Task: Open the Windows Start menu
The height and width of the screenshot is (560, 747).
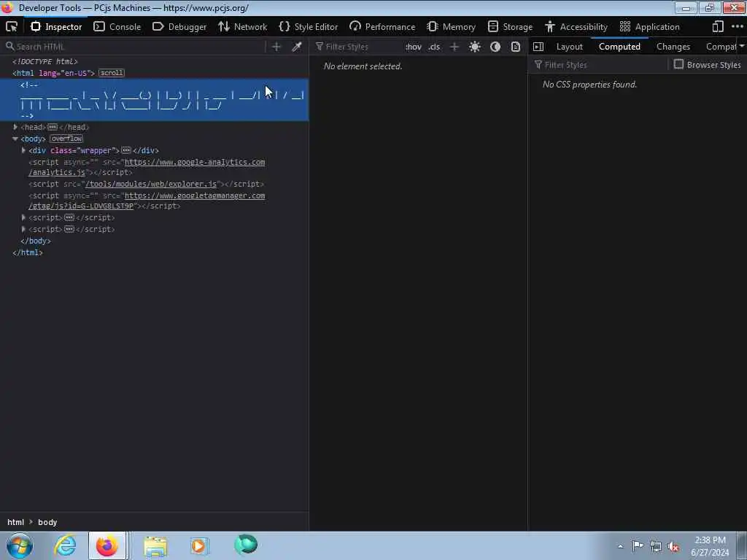Action: (20, 545)
